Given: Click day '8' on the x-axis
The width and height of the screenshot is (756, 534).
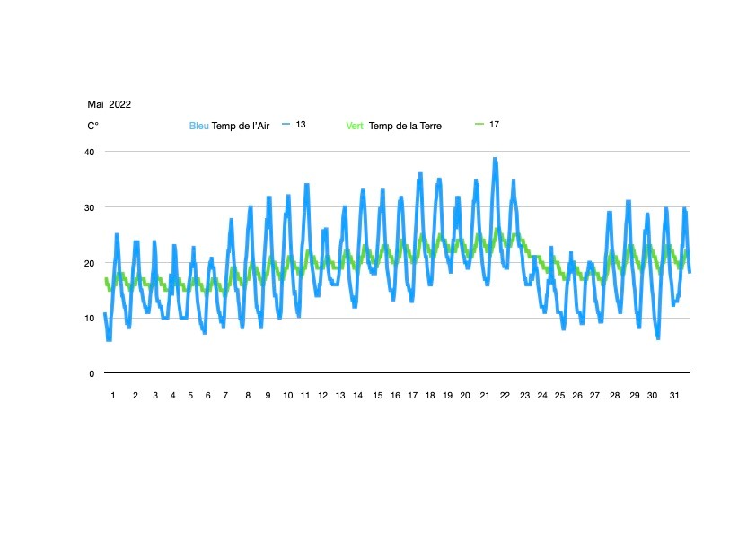Looking at the screenshot, I should (x=248, y=395).
